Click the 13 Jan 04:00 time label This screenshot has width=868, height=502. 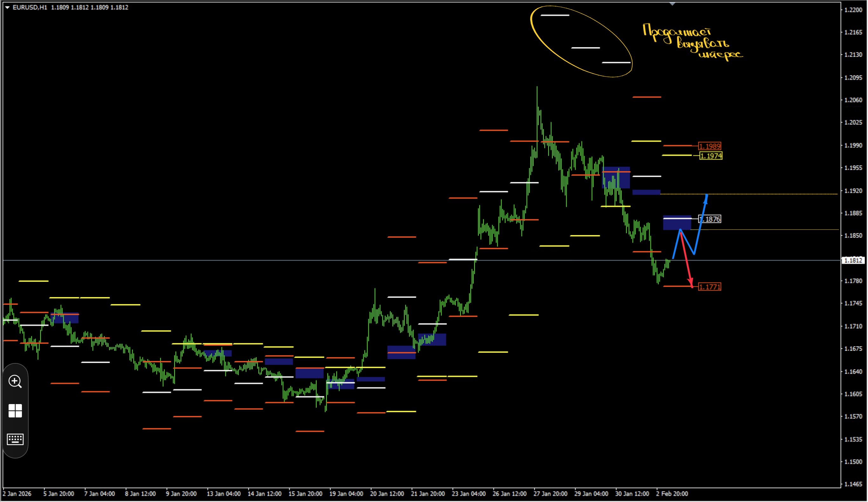coord(224,494)
